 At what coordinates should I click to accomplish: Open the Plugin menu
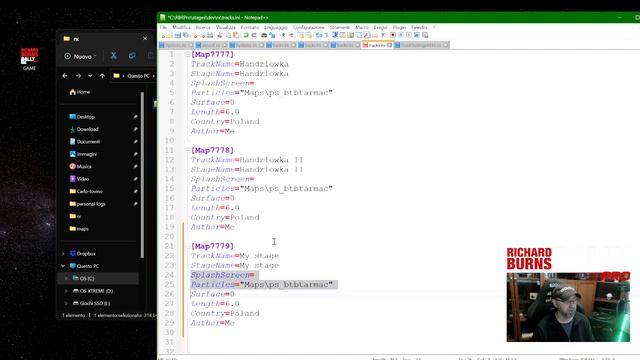point(399,27)
